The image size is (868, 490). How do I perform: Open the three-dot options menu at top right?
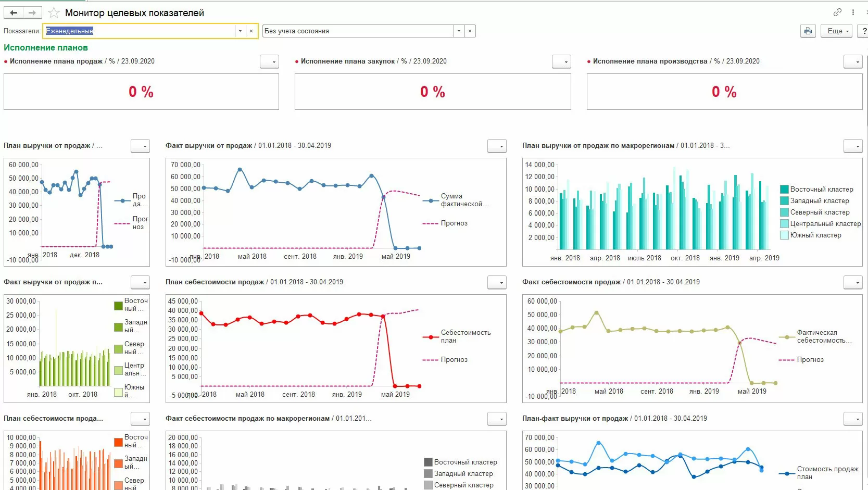pos(853,12)
